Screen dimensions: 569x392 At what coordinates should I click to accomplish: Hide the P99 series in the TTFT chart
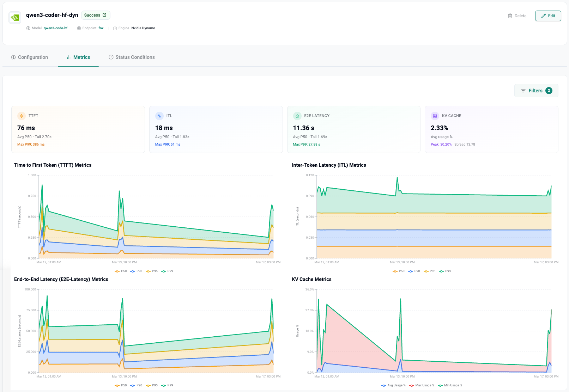click(167, 271)
